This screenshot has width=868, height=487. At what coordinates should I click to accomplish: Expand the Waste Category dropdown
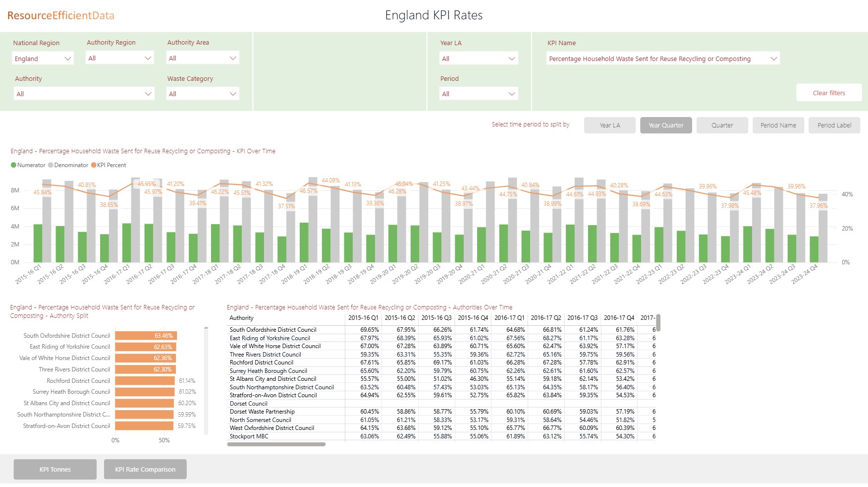[203, 94]
